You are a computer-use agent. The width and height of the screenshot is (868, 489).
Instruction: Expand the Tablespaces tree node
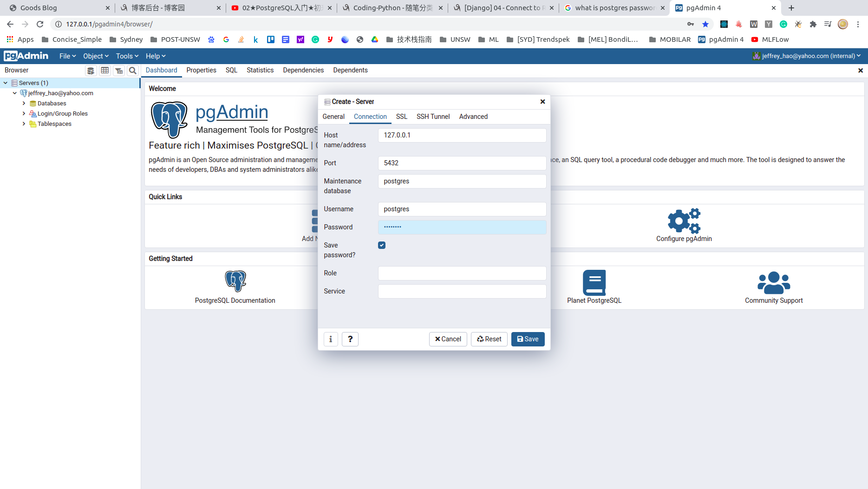(24, 124)
